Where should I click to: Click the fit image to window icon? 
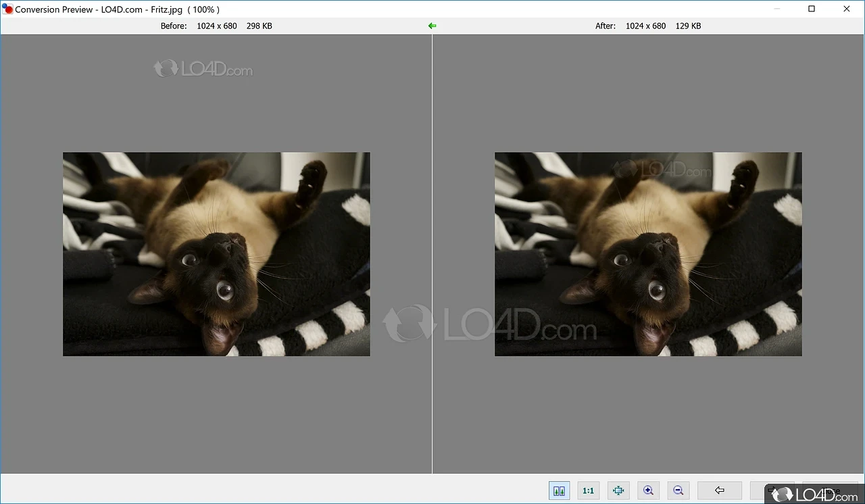(618, 490)
